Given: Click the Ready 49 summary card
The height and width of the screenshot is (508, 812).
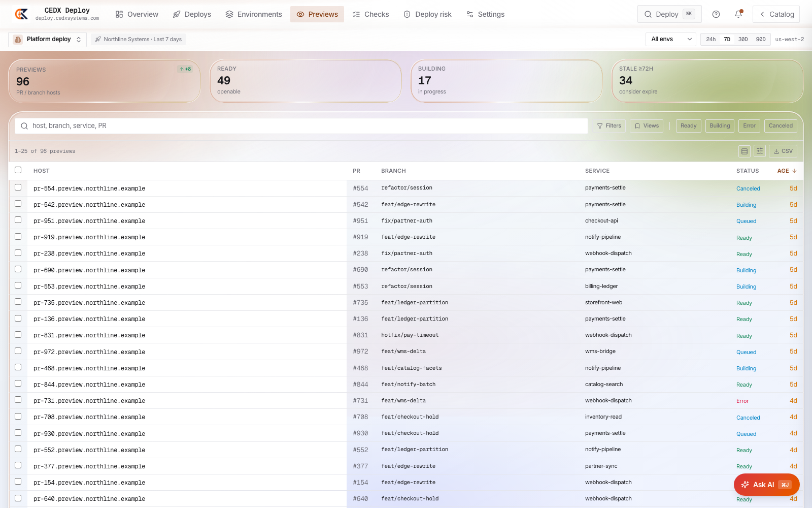Looking at the screenshot, I should coord(306,81).
